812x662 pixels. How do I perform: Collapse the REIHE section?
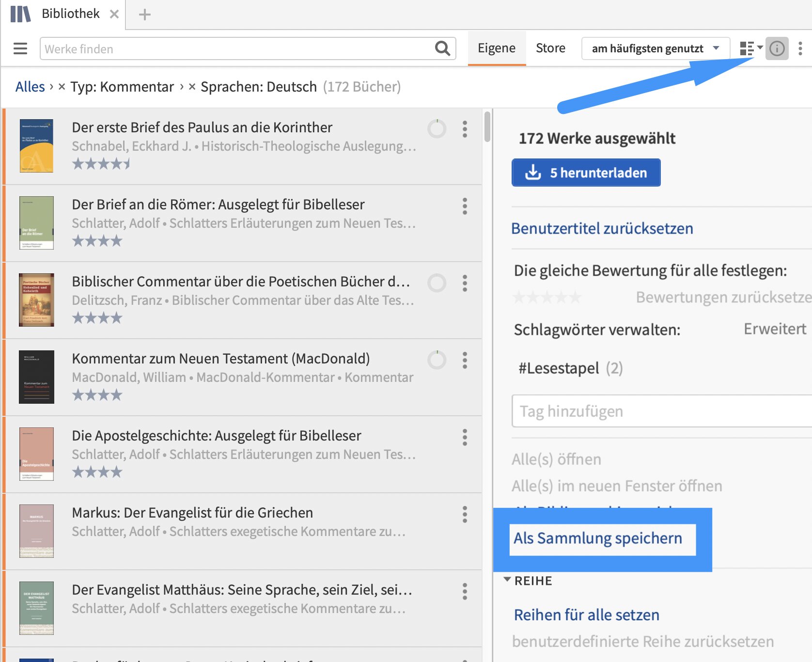[x=507, y=580]
